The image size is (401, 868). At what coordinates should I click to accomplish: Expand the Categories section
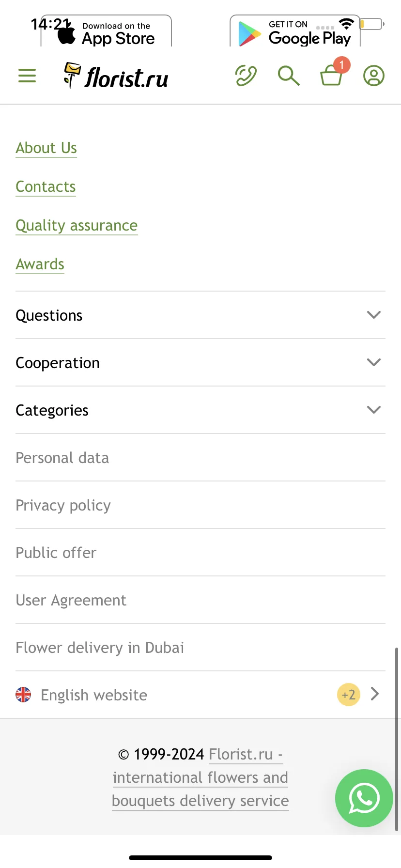click(200, 410)
